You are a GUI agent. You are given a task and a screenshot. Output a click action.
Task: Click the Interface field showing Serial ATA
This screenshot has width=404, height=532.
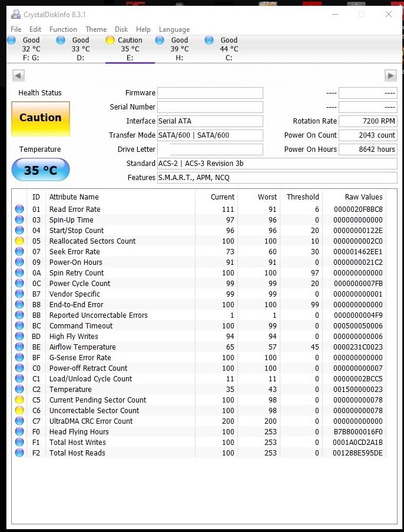(210, 121)
